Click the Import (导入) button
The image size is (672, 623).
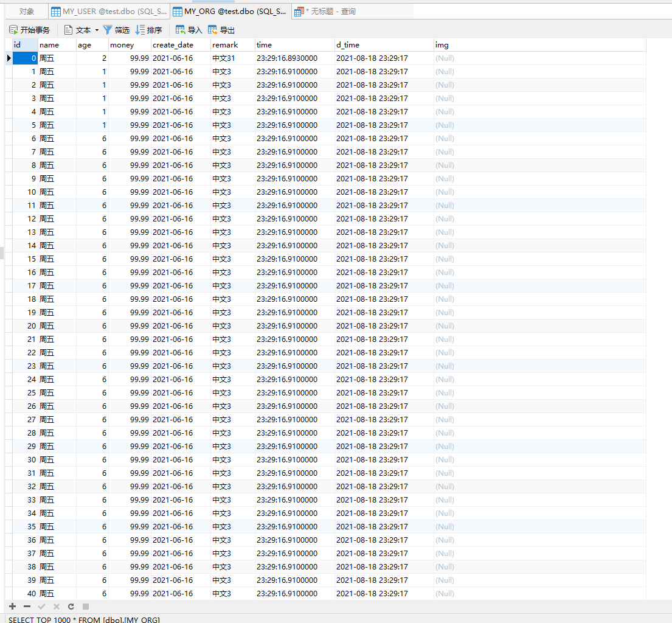click(x=189, y=30)
